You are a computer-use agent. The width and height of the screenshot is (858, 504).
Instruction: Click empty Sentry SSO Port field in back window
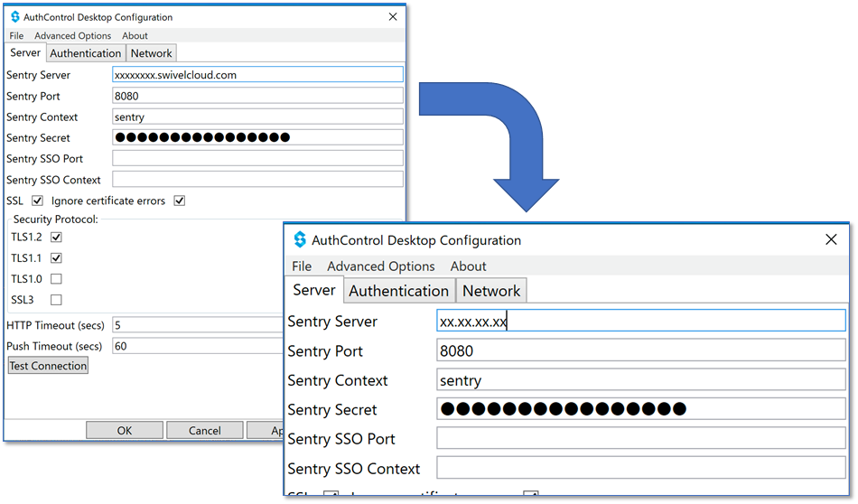pos(257,158)
